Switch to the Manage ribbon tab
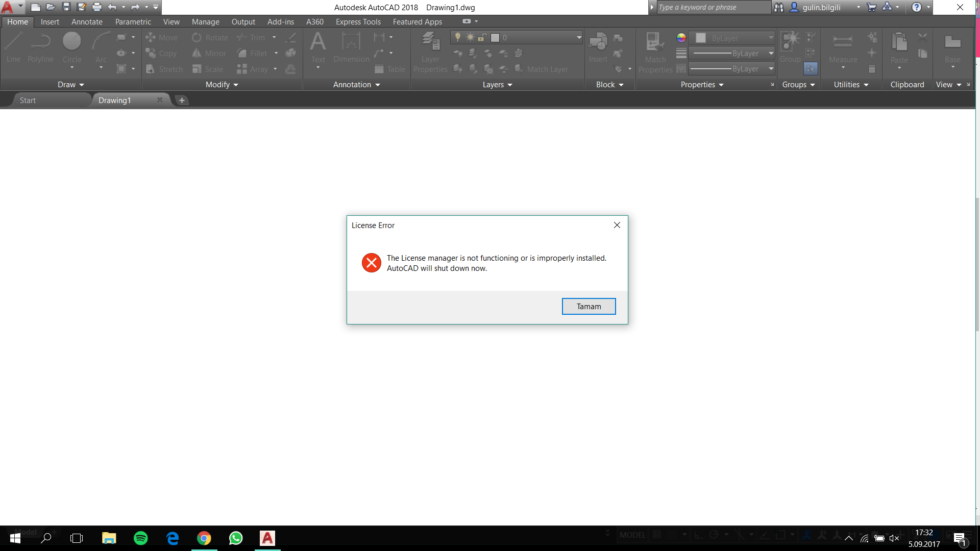 pos(206,22)
